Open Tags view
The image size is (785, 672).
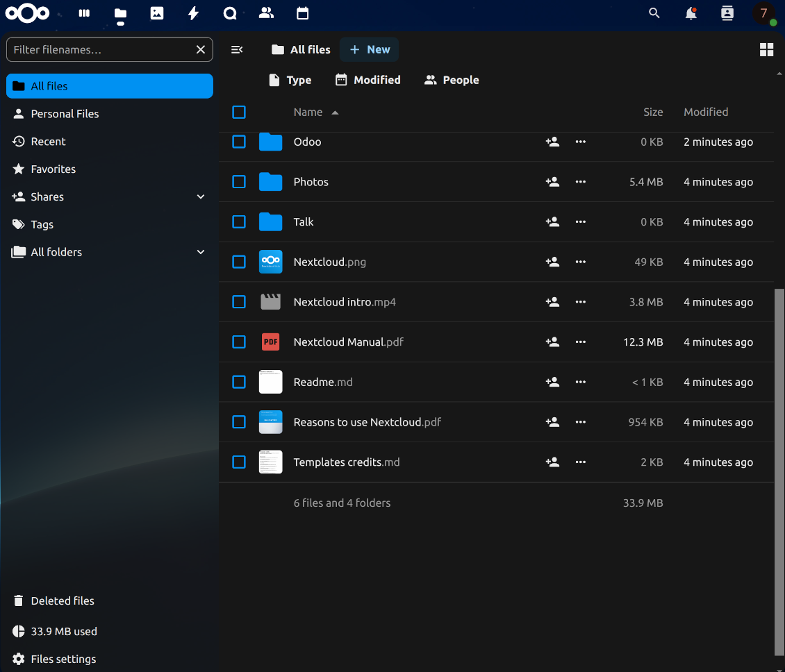110,225
